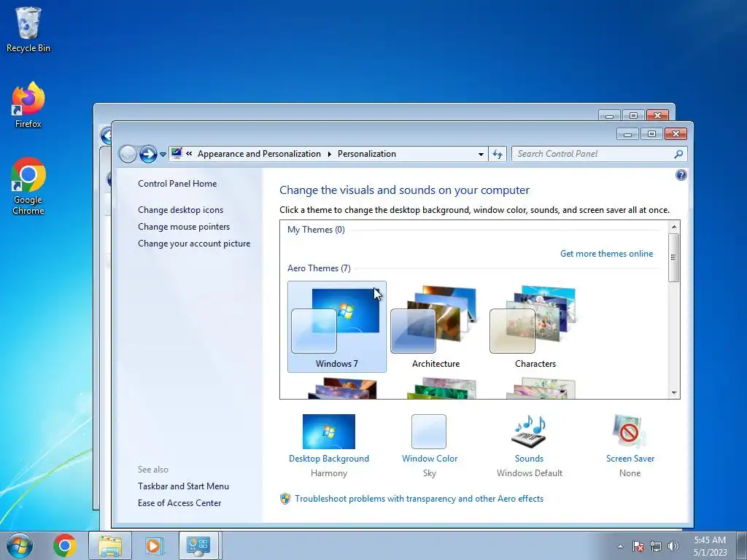747x560 pixels.
Task: Click the breadcrumb back chevrons
Action: tap(189, 153)
